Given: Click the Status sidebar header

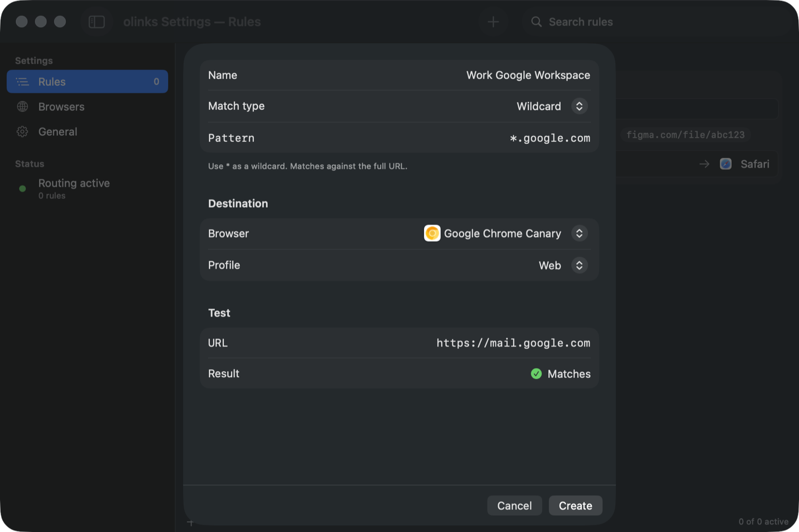Looking at the screenshot, I should (x=29, y=164).
